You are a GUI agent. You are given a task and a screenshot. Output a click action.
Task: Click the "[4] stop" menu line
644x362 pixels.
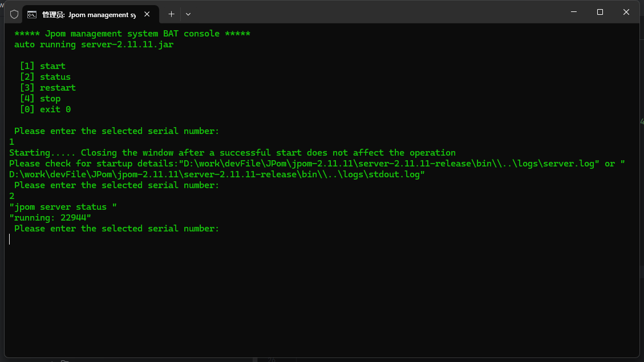(40, 99)
